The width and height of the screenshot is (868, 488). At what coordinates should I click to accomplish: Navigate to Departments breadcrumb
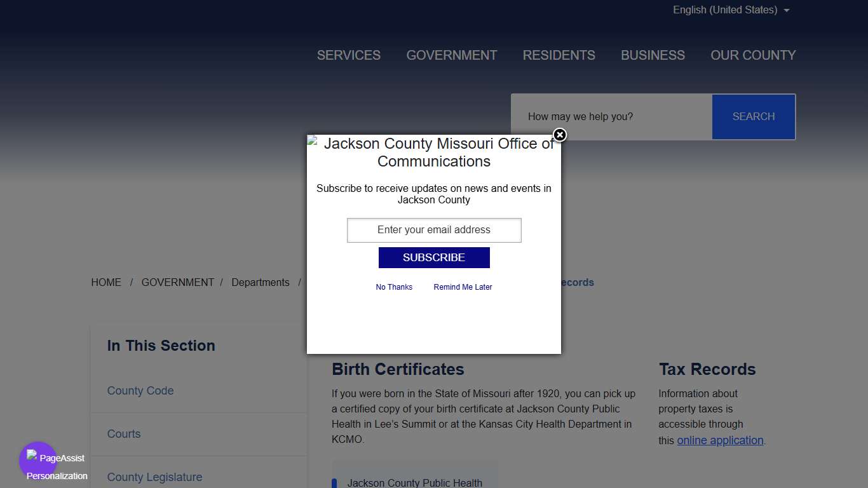[x=260, y=283]
